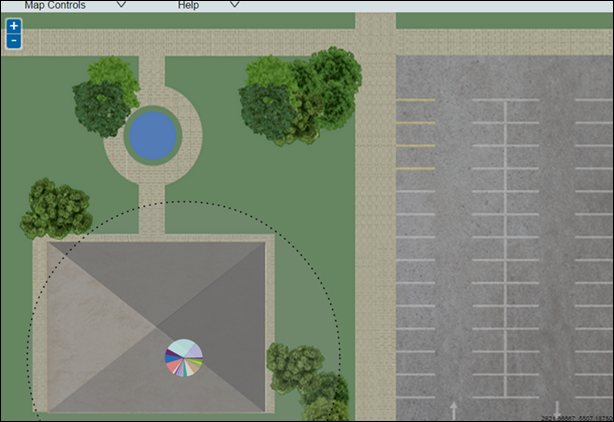Select the tree cluster left of the building

tap(56, 208)
